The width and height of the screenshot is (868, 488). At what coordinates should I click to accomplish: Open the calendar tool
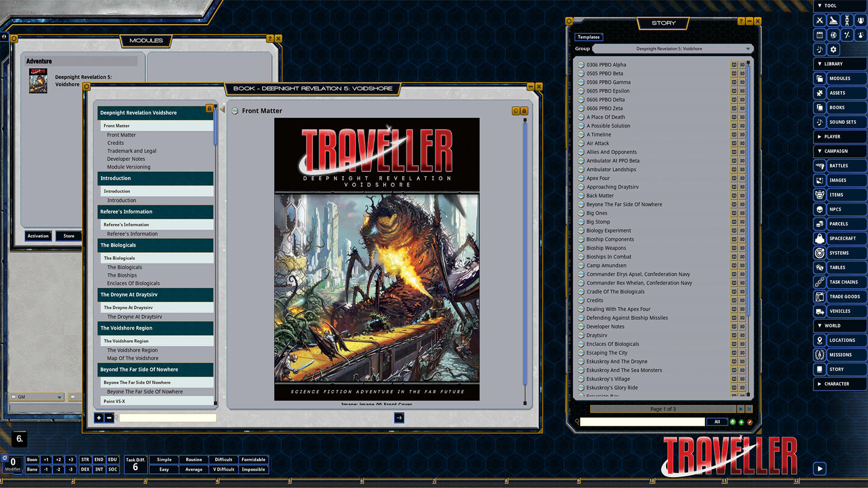(x=819, y=35)
